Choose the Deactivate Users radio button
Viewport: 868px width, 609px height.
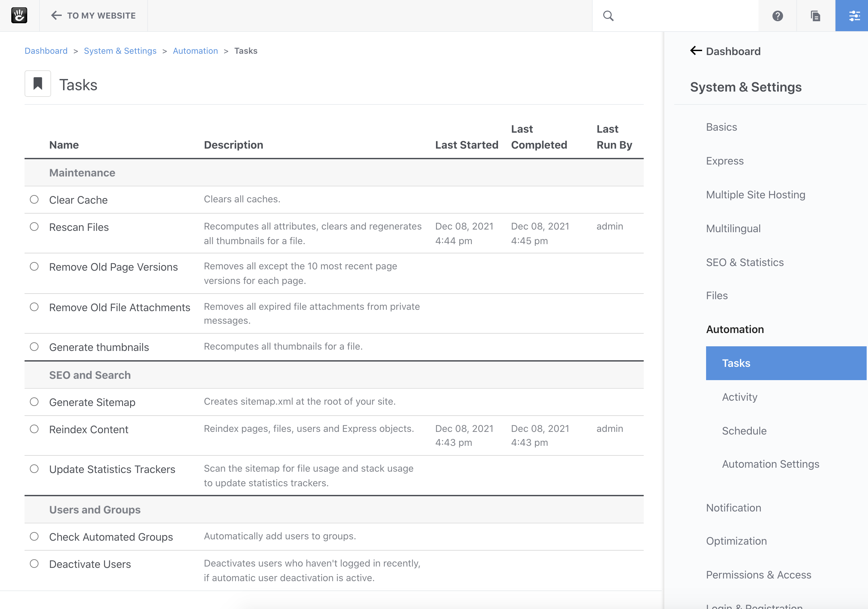tap(34, 564)
